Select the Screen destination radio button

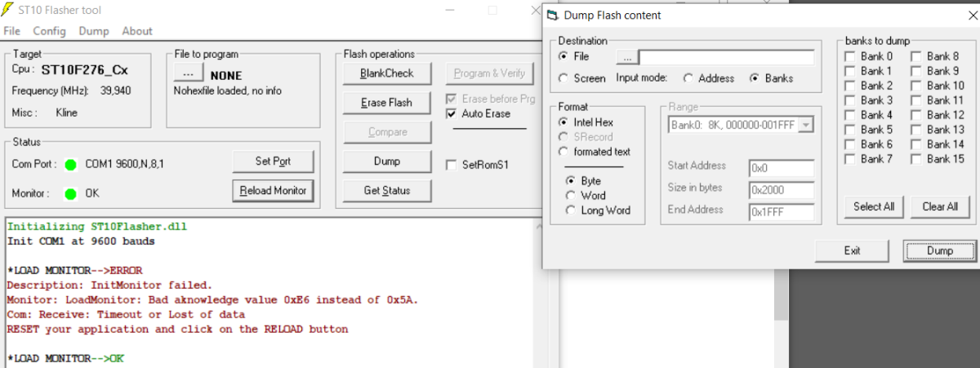pos(563,78)
